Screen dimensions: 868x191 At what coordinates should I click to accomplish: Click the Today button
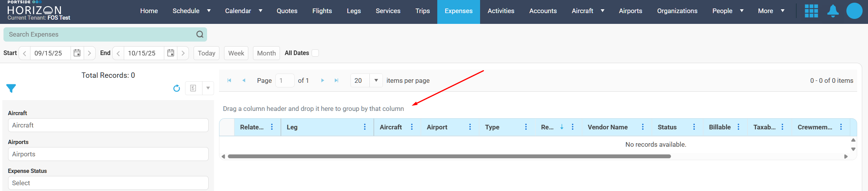[x=206, y=53]
